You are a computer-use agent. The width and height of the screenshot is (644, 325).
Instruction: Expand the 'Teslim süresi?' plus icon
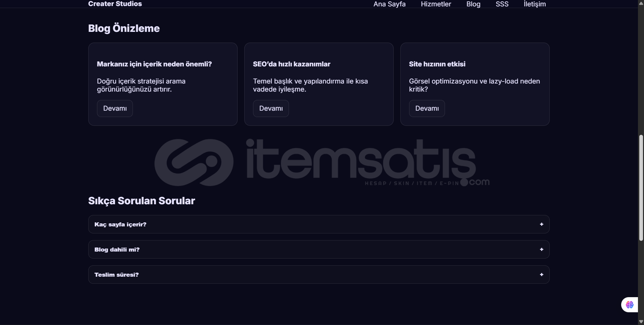pos(541,275)
